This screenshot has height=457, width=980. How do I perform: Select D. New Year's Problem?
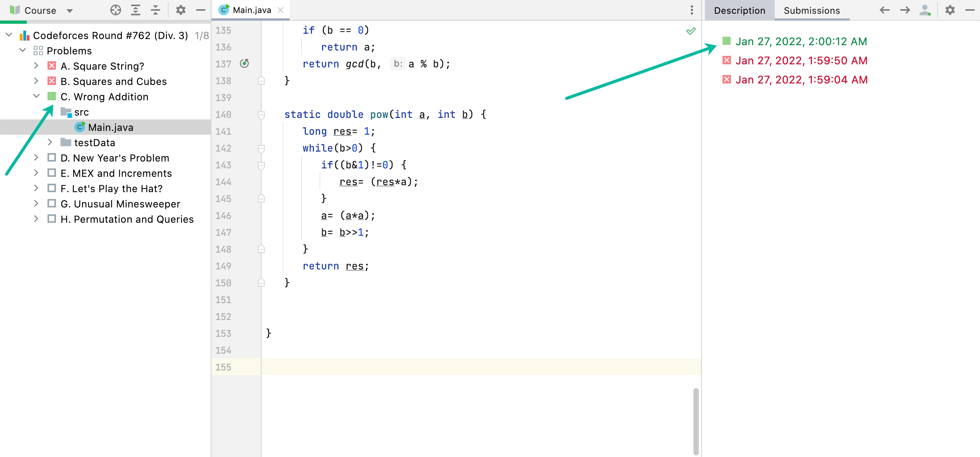coord(115,158)
